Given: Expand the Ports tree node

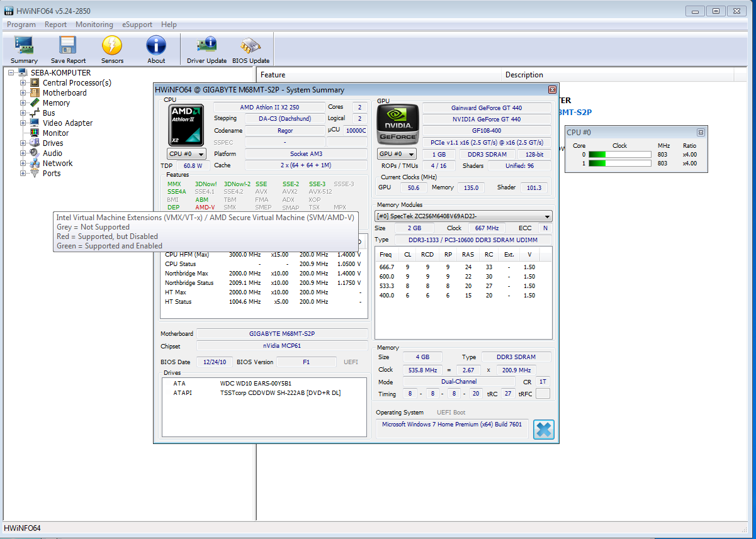Looking at the screenshot, I should pyautogui.click(x=23, y=174).
